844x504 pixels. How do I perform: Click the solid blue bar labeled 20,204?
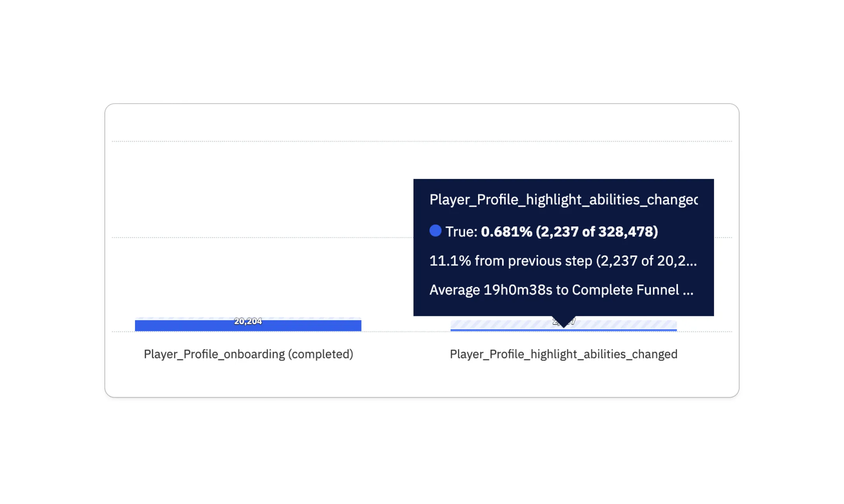248,325
